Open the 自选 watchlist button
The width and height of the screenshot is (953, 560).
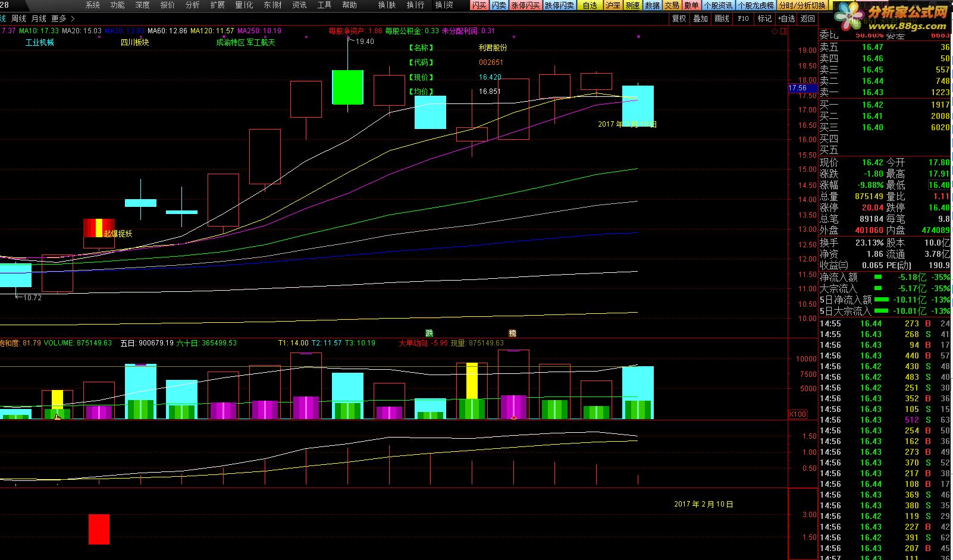tap(590, 5)
